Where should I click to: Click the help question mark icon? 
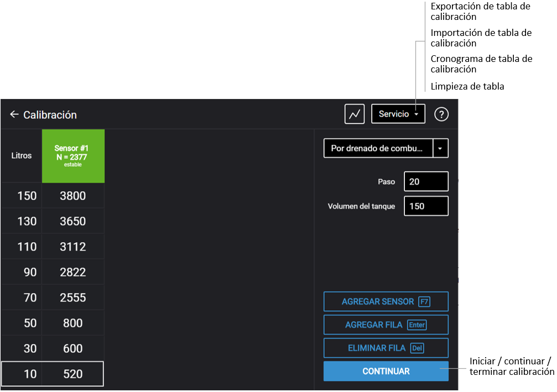tap(441, 114)
